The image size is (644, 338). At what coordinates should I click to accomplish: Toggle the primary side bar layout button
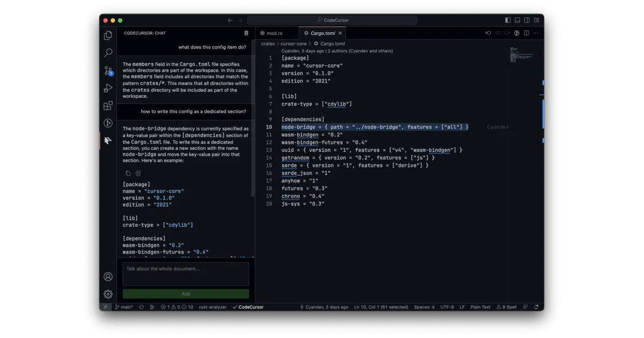click(508, 20)
